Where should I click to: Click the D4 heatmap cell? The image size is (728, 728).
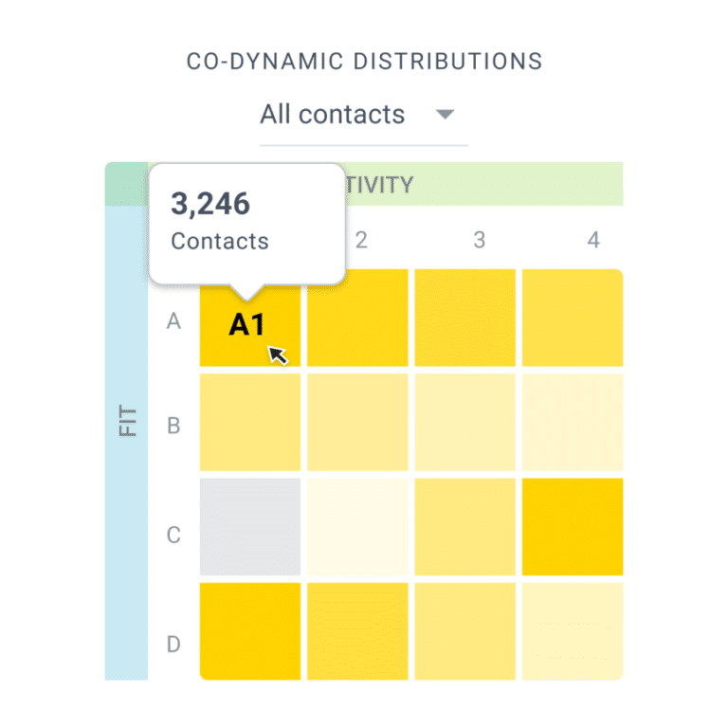coord(573,631)
